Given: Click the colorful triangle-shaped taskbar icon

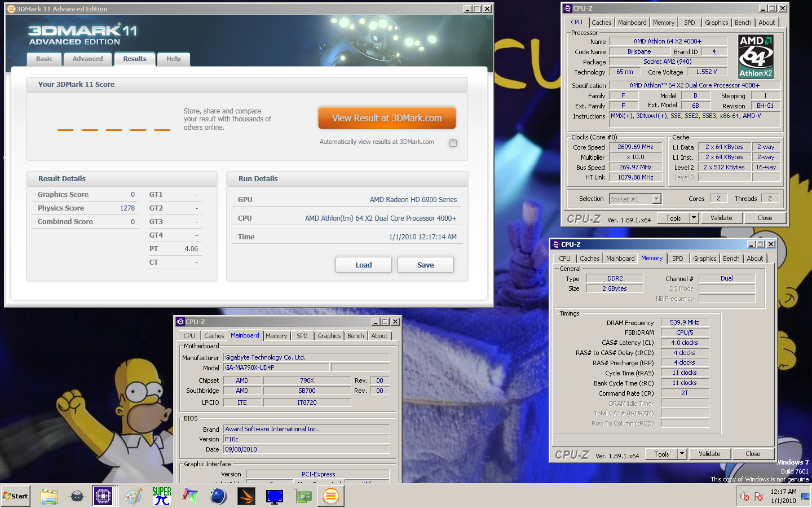Looking at the screenshot, I should pos(189,496).
